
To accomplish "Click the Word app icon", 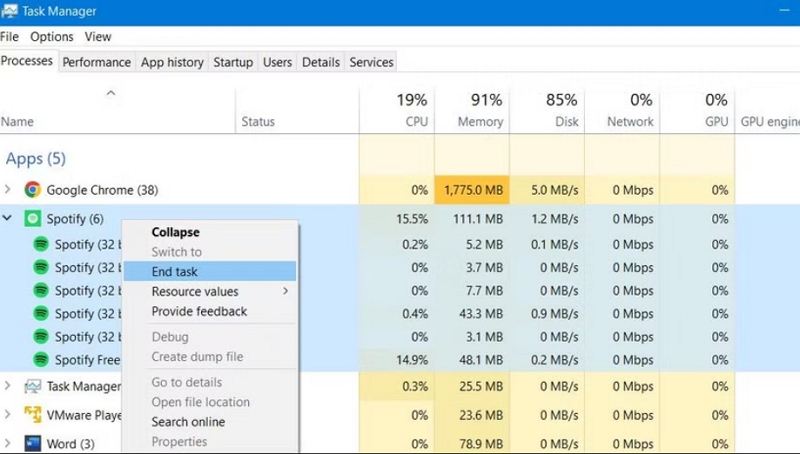I will coord(33,443).
